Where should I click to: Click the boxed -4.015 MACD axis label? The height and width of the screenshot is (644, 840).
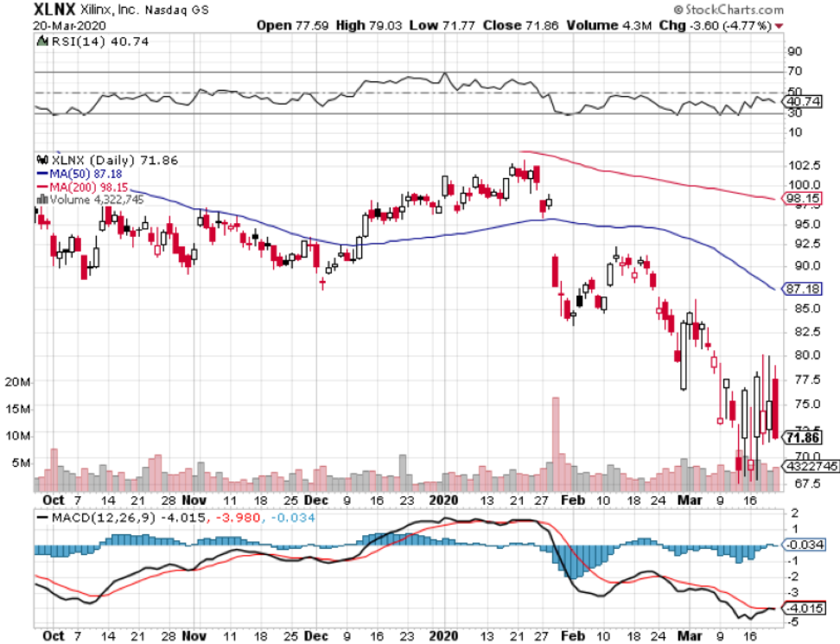click(x=805, y=609)
